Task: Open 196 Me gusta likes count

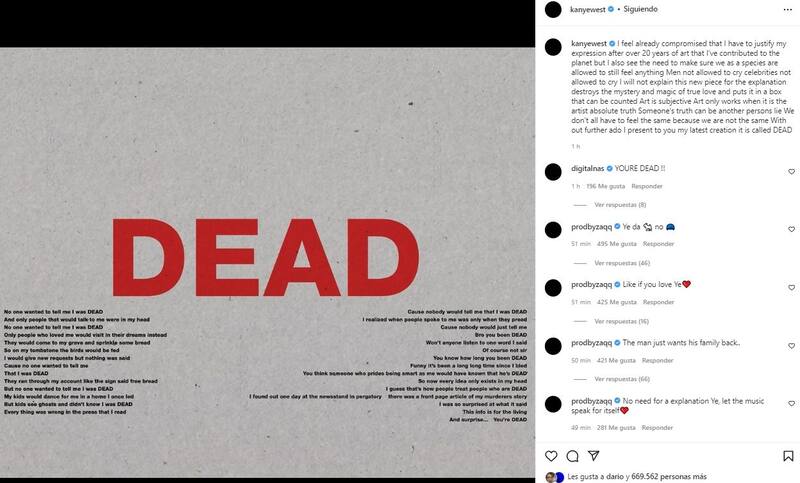Action: coord(606,186)
